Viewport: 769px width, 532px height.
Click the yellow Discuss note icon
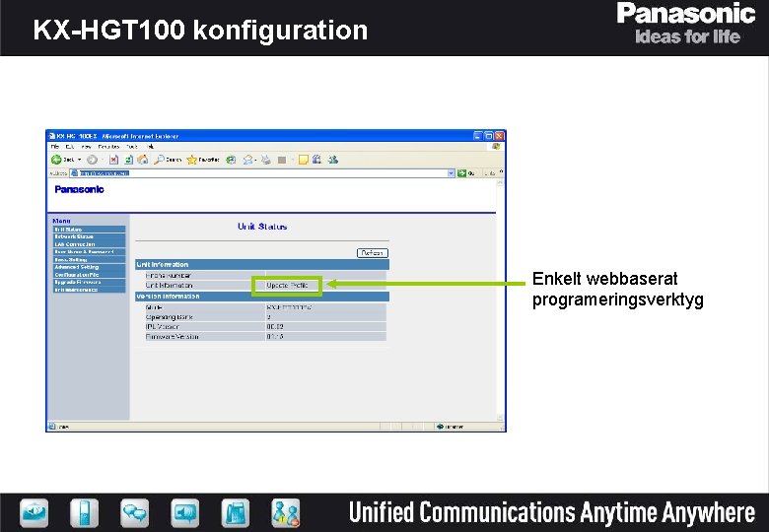pyautogui.click(x=303, y=160)
